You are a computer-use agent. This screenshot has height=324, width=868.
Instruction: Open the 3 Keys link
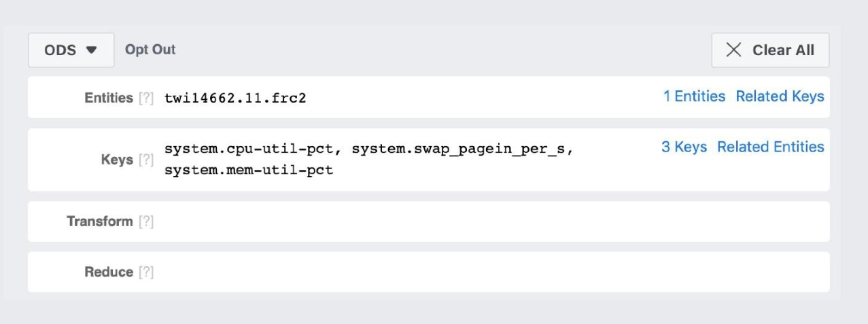684,147
